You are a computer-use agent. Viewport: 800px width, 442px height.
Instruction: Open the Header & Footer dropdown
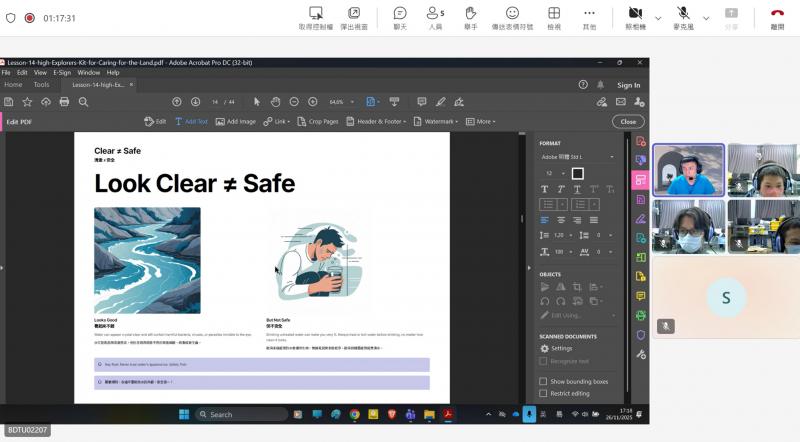tap(382, 121)
